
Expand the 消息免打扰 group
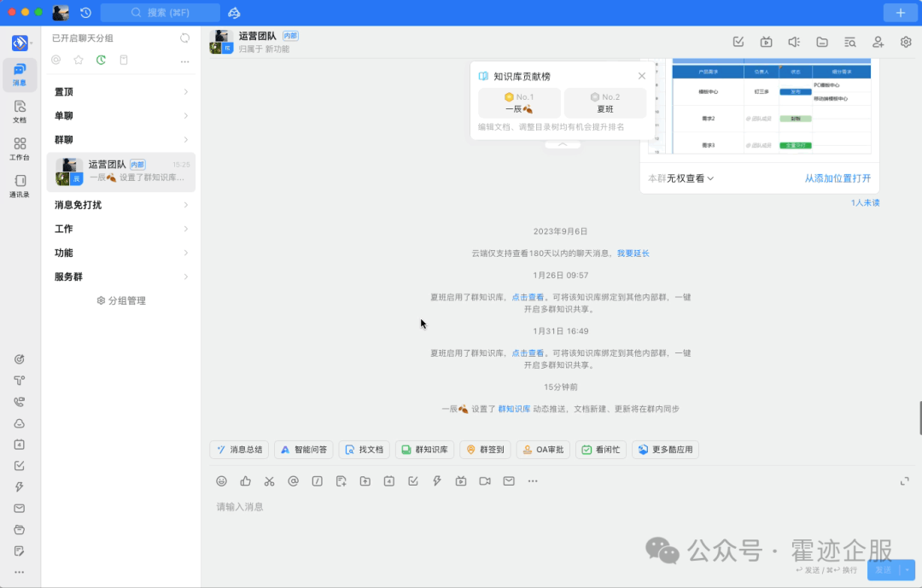tap(121, 205)
